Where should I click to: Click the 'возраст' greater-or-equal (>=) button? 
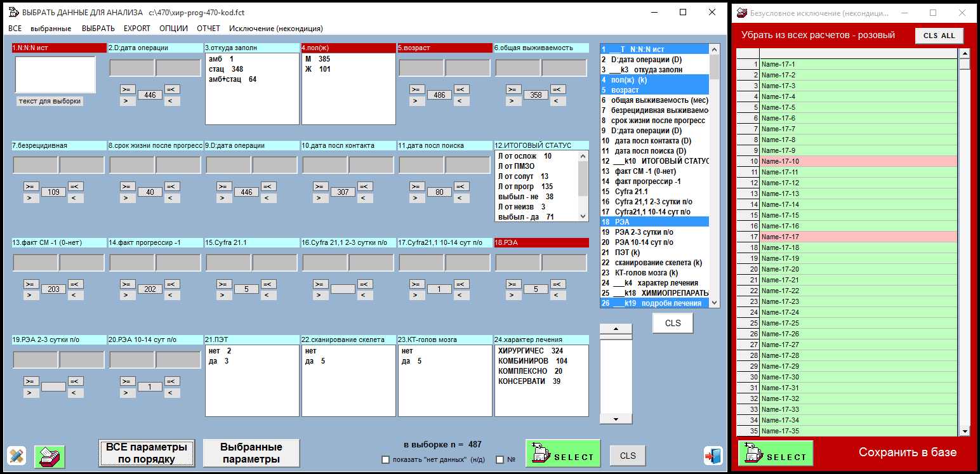(x=417, y=89)
